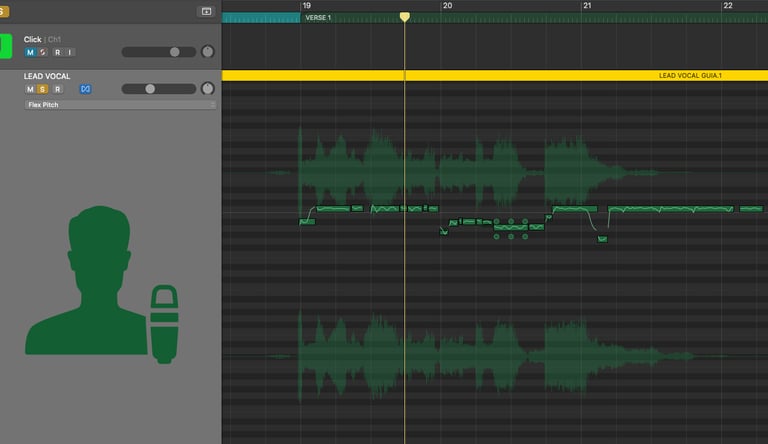The image size is (768, 444).
Task: Mute the Click track with its M button
Action: [x=30, y=52]
